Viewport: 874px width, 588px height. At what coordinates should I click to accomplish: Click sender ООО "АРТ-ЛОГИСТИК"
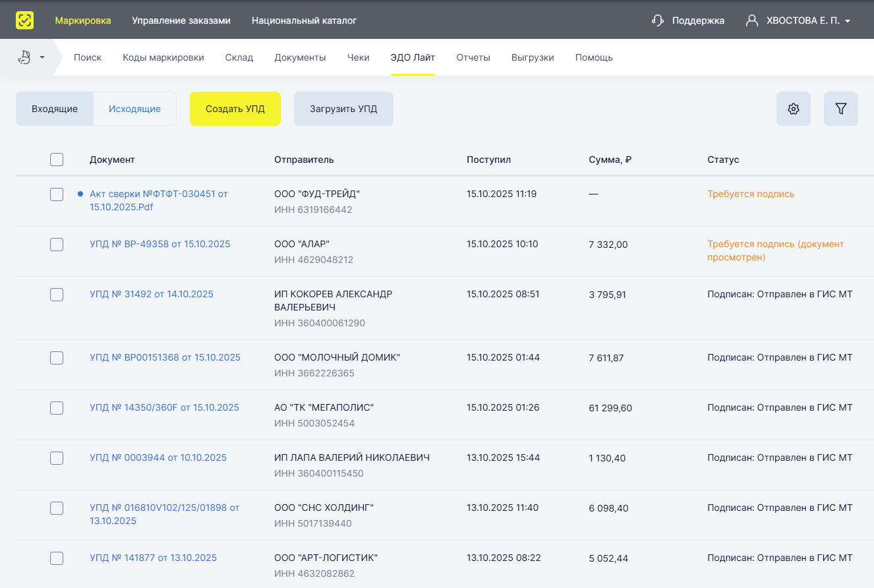(x=326, y=558)
